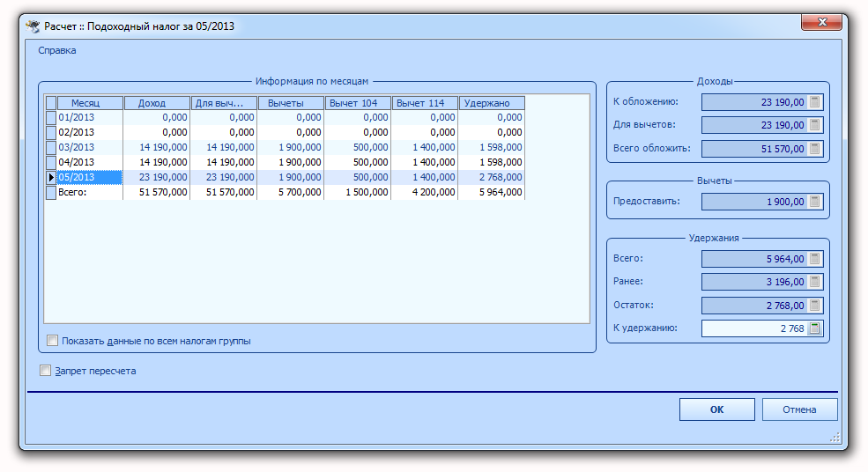Click the Ранее value field

click(755, 282)
